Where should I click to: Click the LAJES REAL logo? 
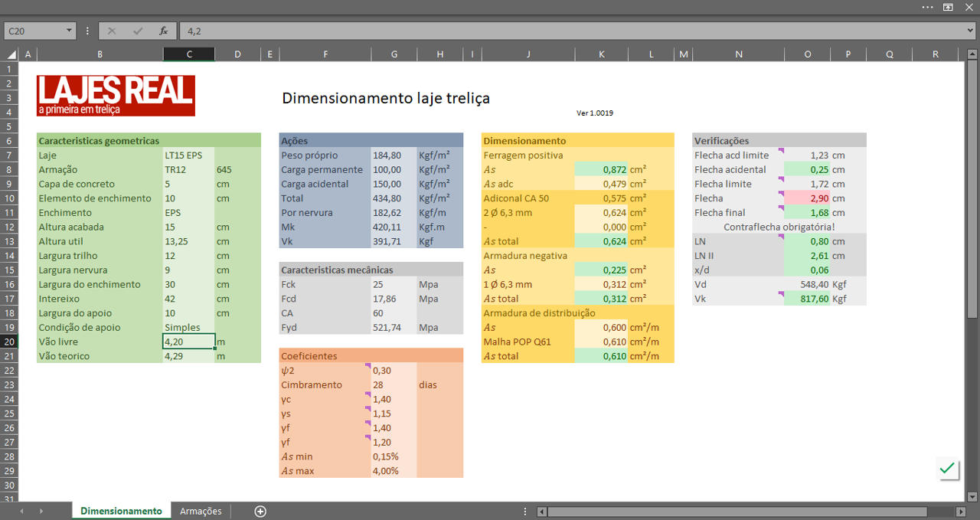[x=116, y=95]
